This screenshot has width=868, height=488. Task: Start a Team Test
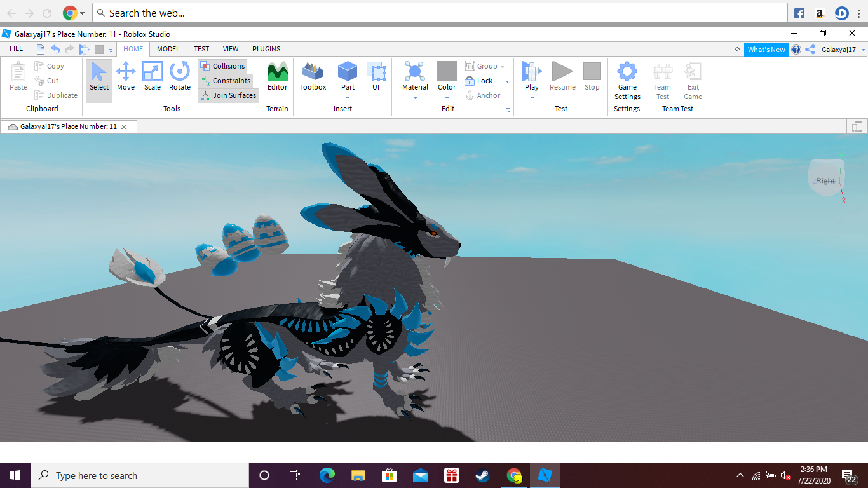point(663,81)
